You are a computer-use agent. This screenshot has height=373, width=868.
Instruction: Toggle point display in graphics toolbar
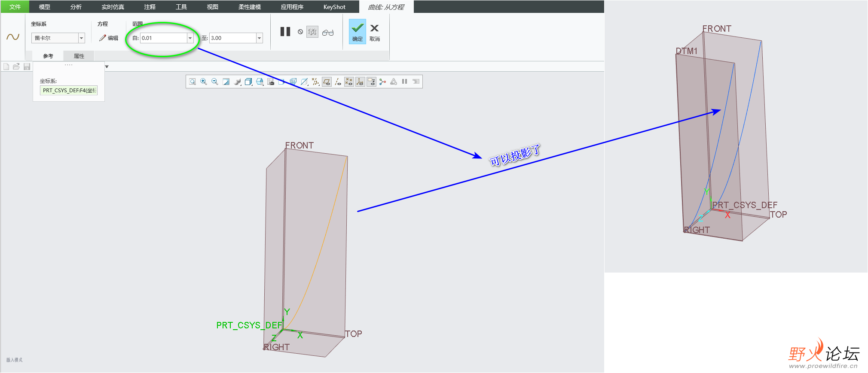[x=349, y=82]
